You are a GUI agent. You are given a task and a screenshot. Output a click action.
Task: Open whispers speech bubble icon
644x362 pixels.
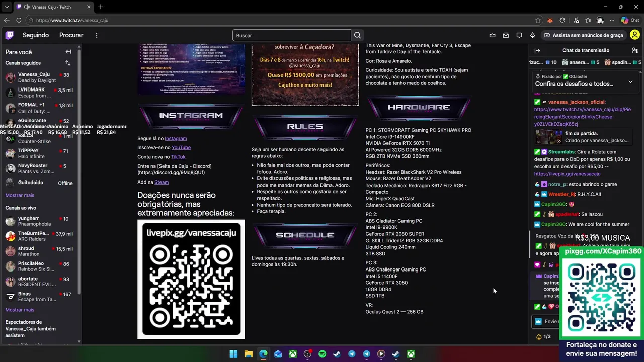(519, 35)
